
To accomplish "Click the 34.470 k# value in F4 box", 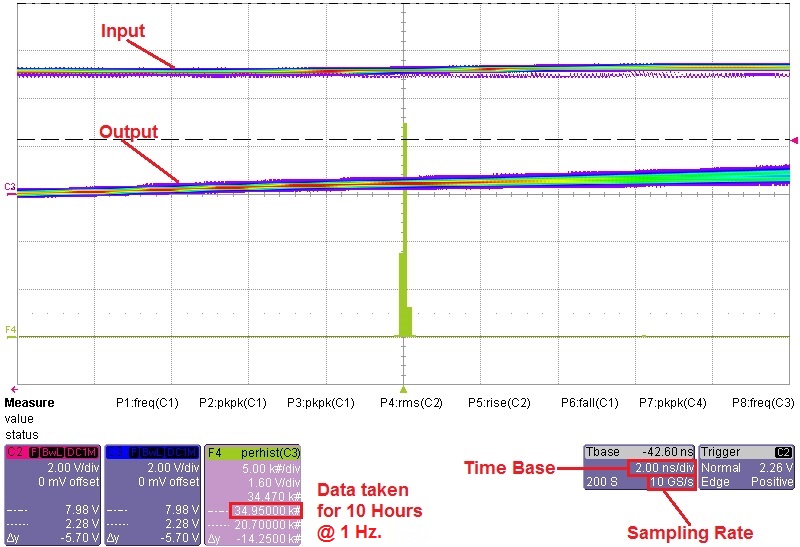I will click(x=274, y=496).
